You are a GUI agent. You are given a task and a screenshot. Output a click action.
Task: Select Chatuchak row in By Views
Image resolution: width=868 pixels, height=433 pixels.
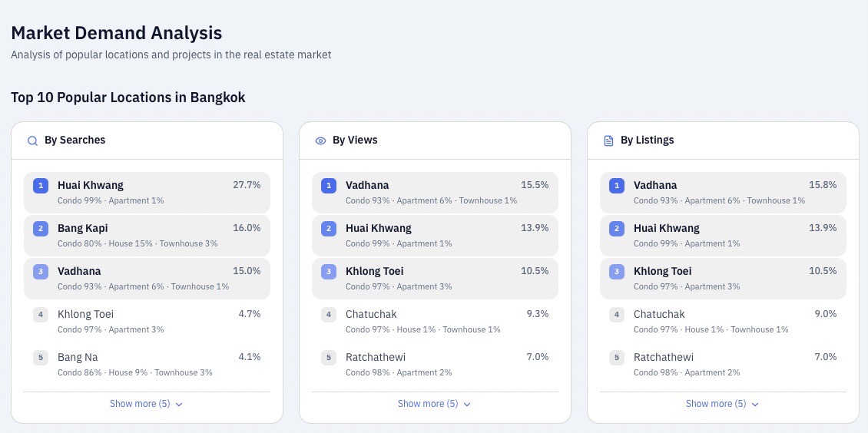(435, 321)
